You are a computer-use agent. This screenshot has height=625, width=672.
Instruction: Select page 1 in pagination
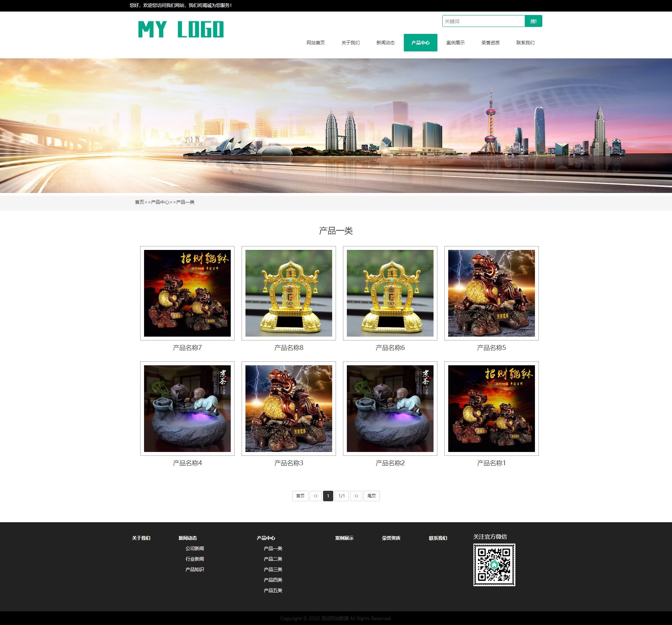(x=328, y=496)
